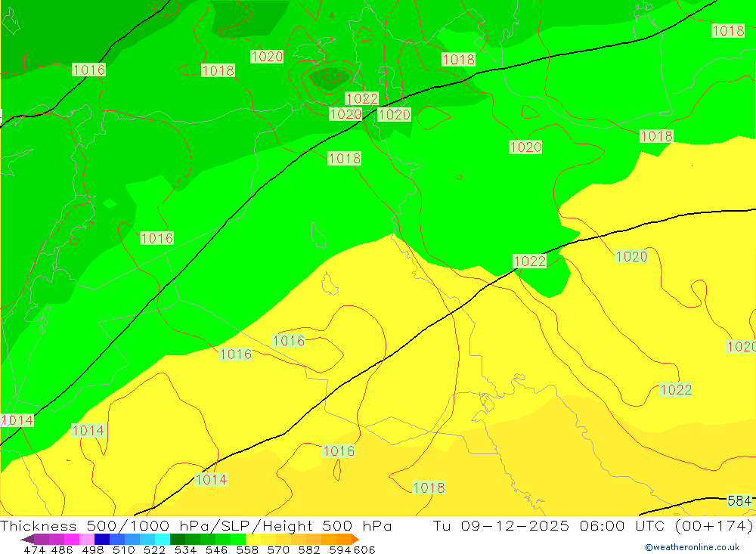
Task: Click the 582 legend value
Action: (x=309, y=549)
